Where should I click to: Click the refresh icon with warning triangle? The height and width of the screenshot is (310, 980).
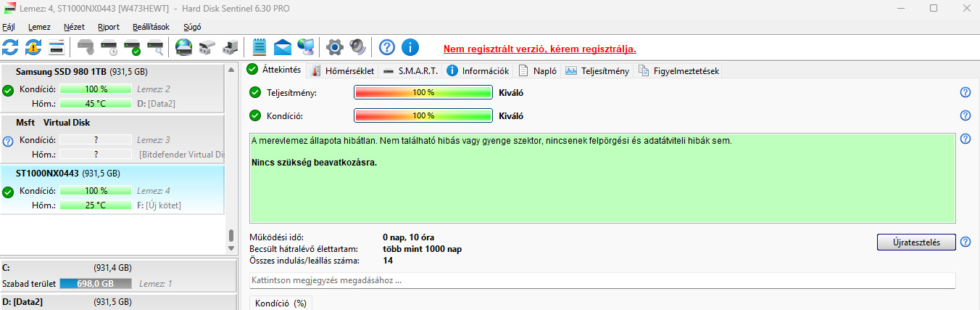point(33,48)
